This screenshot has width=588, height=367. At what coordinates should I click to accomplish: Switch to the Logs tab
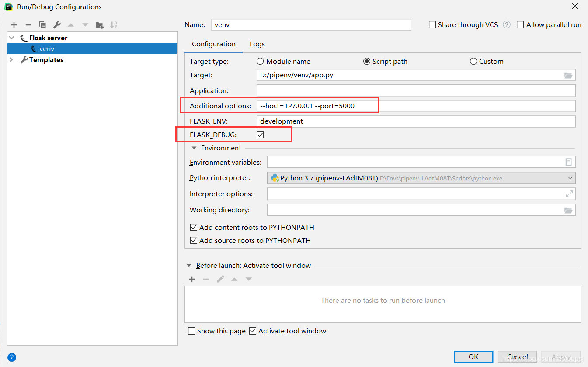(x=257, y=44)
